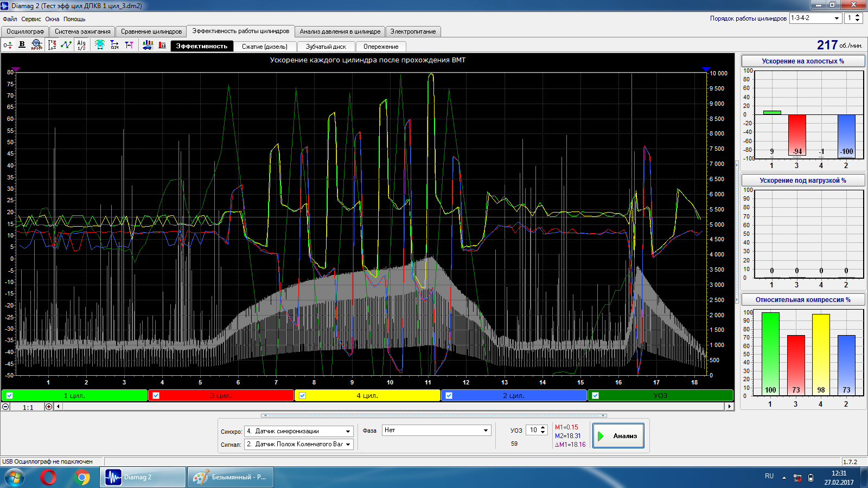This screenshot has width=868, height=488.
Task: Switch to the Электропитание tab
Action: [x=413, y=31]
